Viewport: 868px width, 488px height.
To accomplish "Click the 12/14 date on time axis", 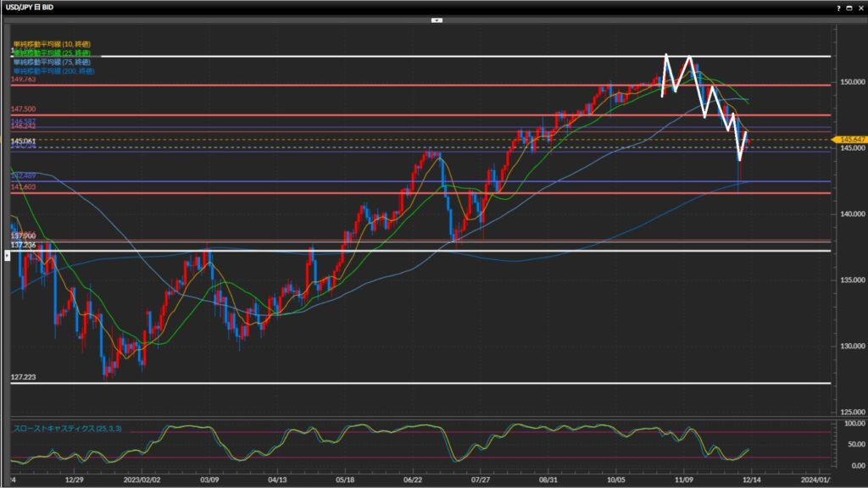I will (751, 480).
